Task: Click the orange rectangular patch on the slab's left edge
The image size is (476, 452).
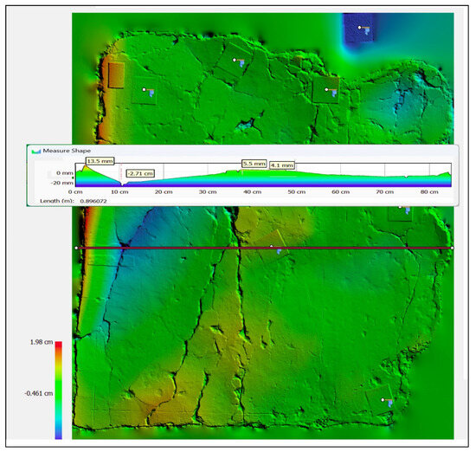Action: (x=116, y=75)
